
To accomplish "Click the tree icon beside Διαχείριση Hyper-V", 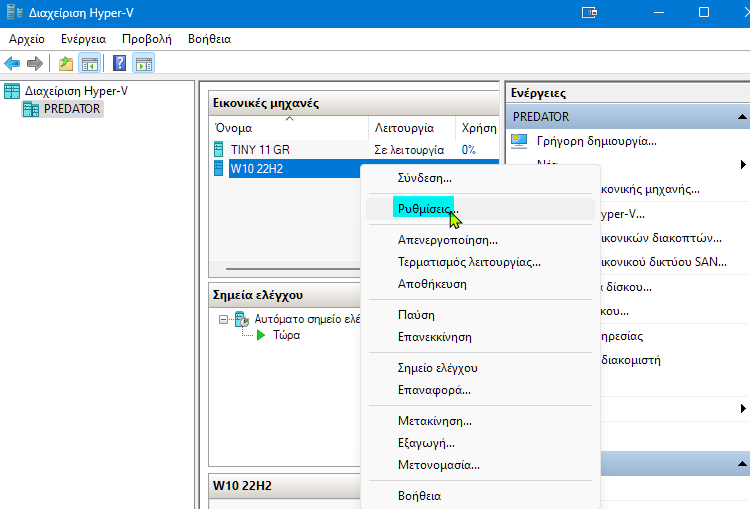I will pos(12,91).
